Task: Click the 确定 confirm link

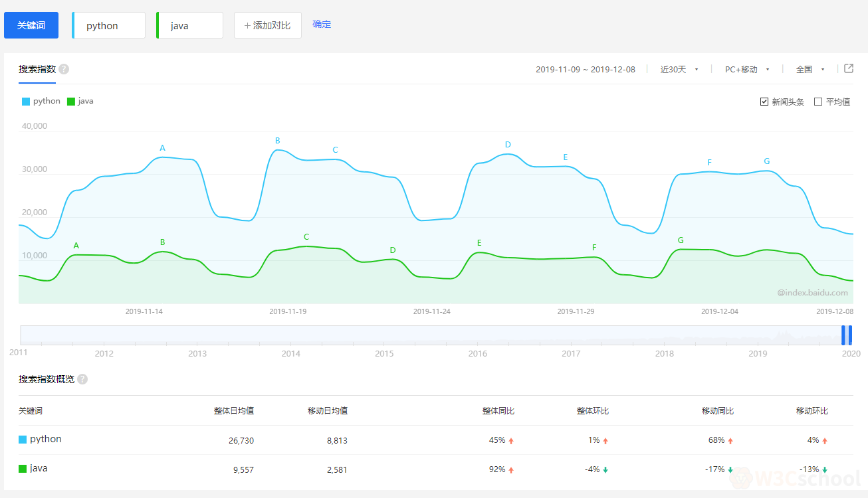Action: (322, 25)
